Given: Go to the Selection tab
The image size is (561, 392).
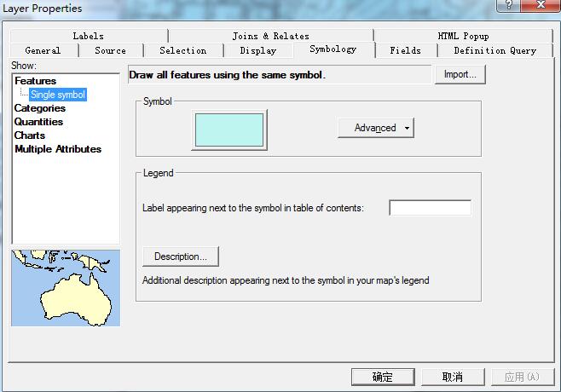Looking at the screenshot, I should pyautogui.click(x=182, y=51).
